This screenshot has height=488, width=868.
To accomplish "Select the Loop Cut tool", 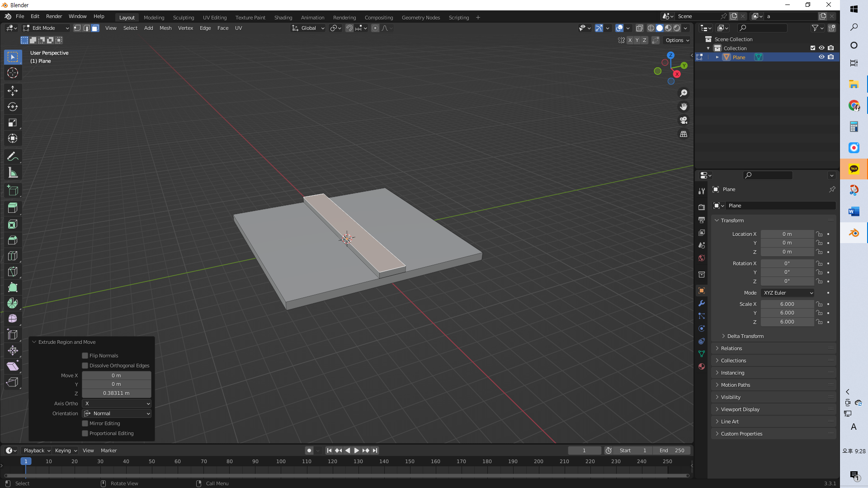I will tap(13, 256).
